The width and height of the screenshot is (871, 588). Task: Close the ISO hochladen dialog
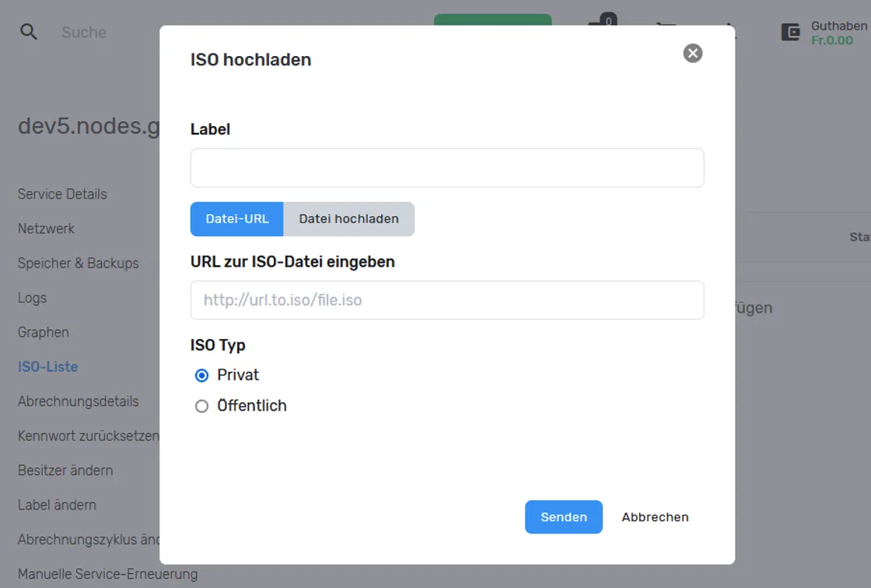tap(692, 54)
